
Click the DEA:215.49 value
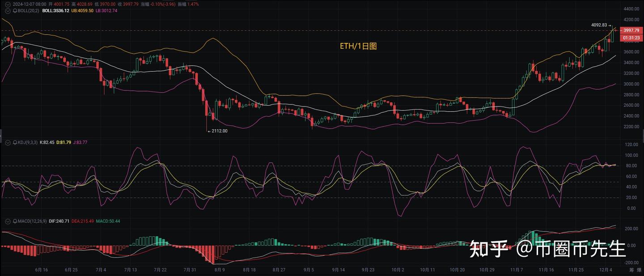pos(82,221)
